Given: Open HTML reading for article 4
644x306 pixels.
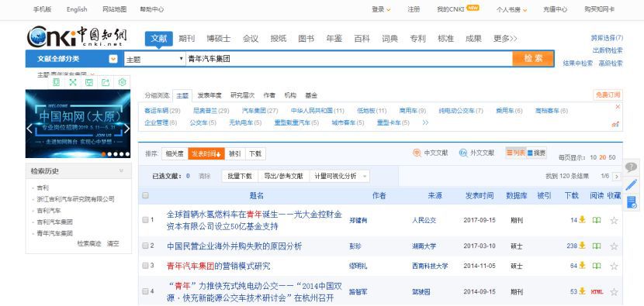Looking at the screenshot, I should point(597,292).
